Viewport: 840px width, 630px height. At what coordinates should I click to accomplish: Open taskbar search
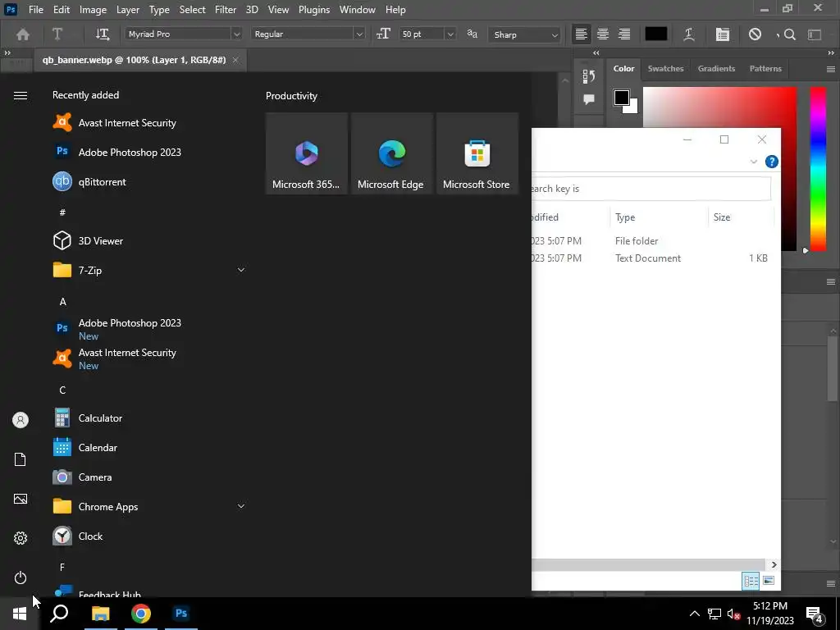coord(59,614)
